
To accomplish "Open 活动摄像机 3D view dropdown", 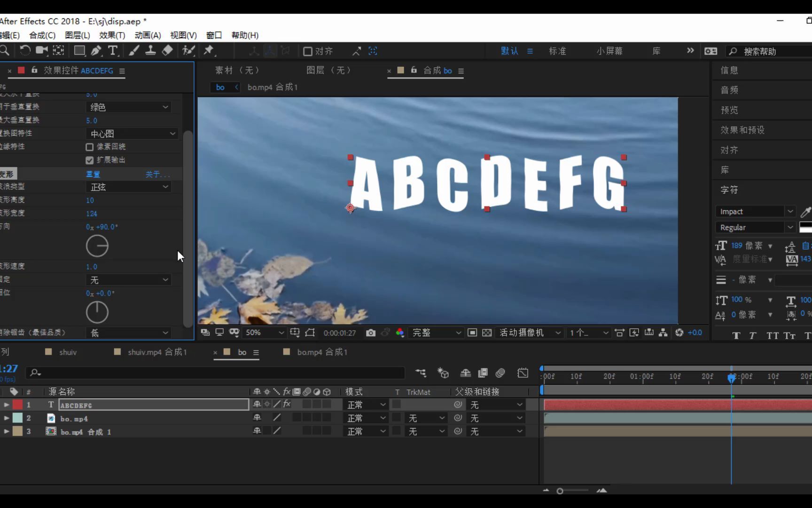I will pyautogui.click(x=530, y=333).
